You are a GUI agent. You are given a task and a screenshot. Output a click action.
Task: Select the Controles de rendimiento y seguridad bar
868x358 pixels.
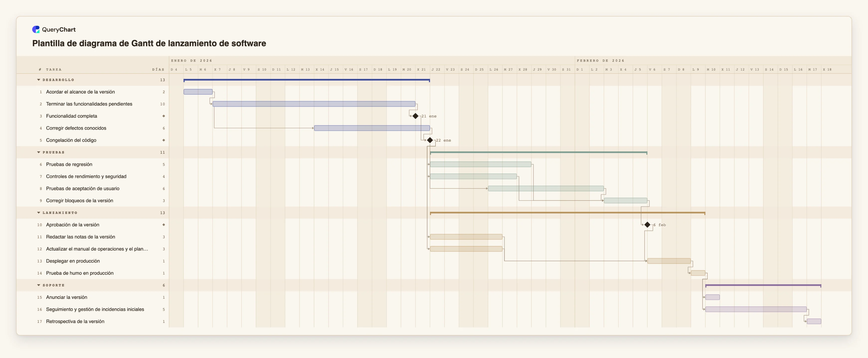473,176
